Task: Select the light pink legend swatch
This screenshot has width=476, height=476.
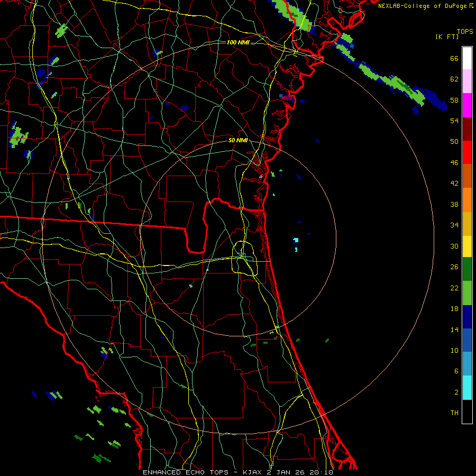Action: tap(467, 81)
